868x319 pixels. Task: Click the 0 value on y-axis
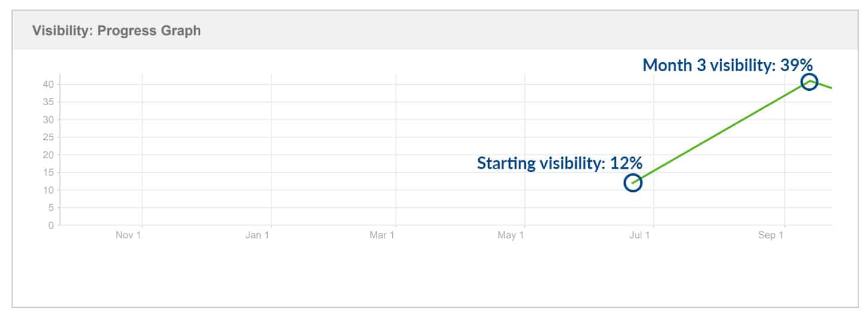click(51, 225)
